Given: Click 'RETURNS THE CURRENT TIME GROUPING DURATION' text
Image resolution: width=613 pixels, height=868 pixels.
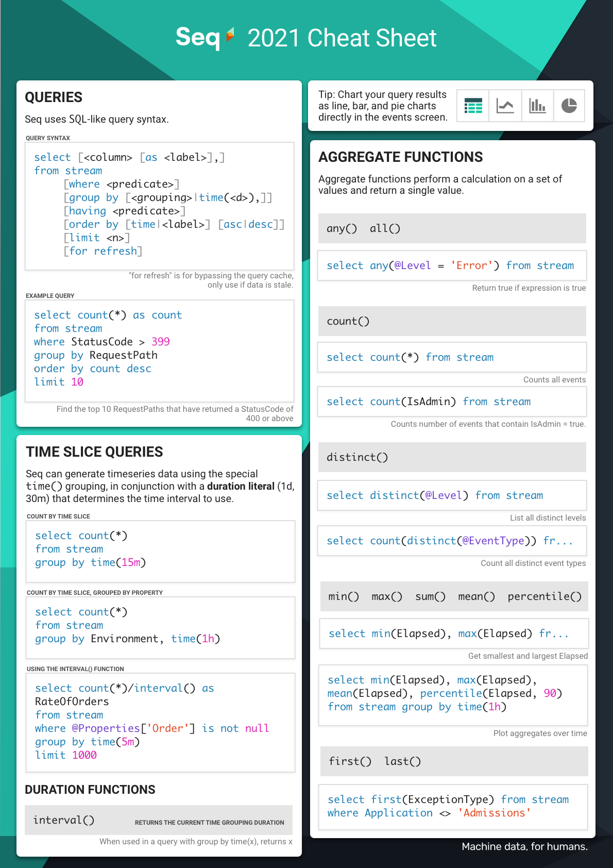Looking at the screenshot, I should click(210, 823).
